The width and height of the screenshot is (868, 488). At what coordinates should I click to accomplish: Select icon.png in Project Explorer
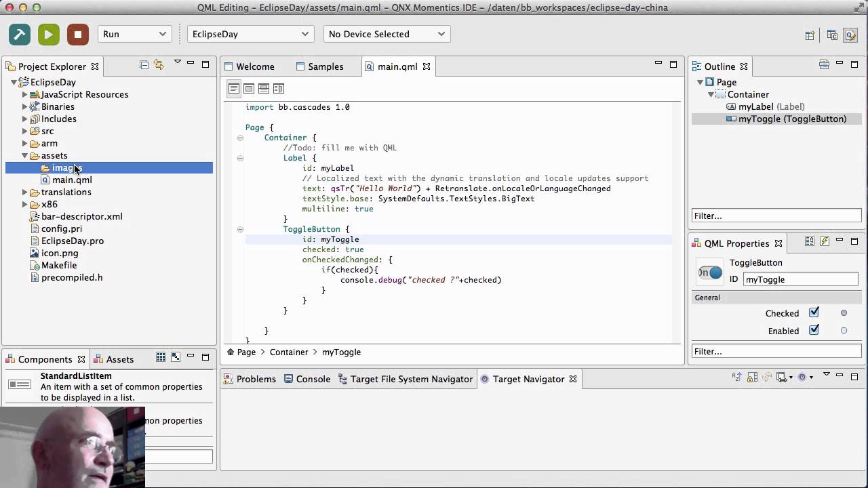(60, 253)
